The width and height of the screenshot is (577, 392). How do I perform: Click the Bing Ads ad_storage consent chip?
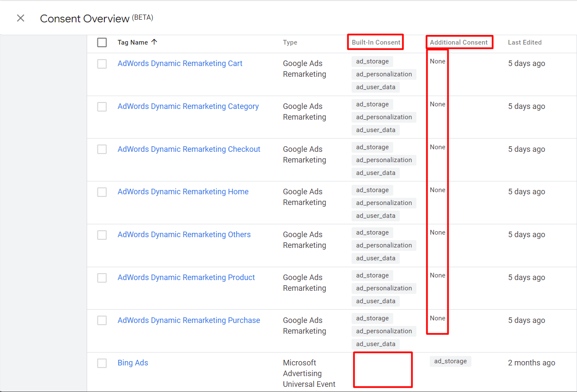click(450, 361)
